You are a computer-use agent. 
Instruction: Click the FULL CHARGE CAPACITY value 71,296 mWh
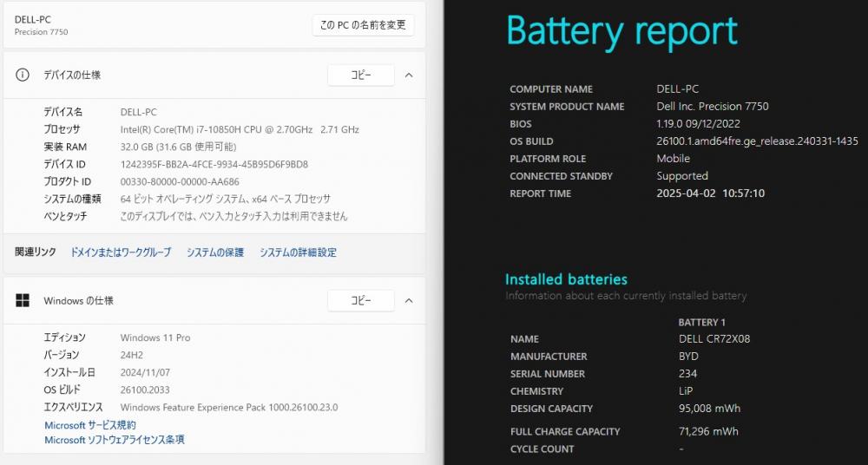tap(708, 431)
